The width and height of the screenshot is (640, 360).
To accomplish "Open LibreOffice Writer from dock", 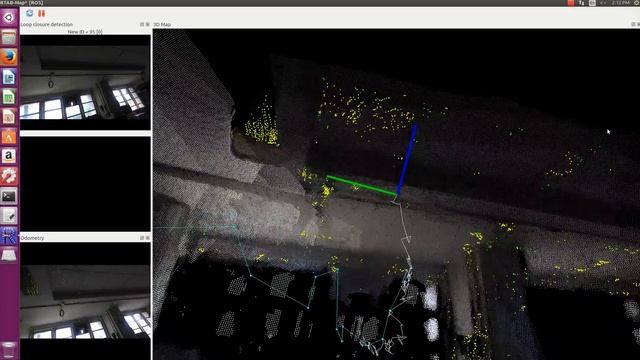I will 9,77.
